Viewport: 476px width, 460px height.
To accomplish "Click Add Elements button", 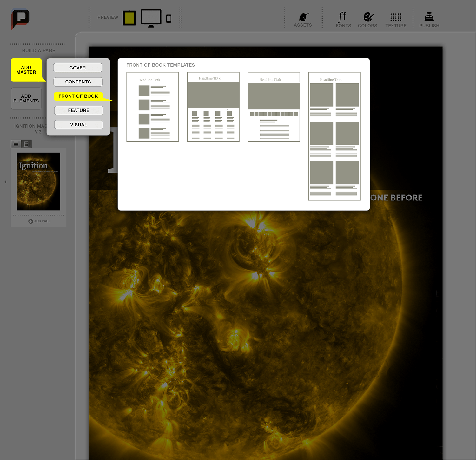I will pyautogui.click(x=26, y=98).
